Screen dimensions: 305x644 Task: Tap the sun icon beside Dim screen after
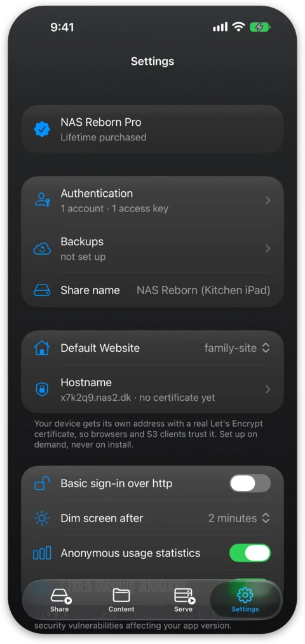click(x=42, y=518)
